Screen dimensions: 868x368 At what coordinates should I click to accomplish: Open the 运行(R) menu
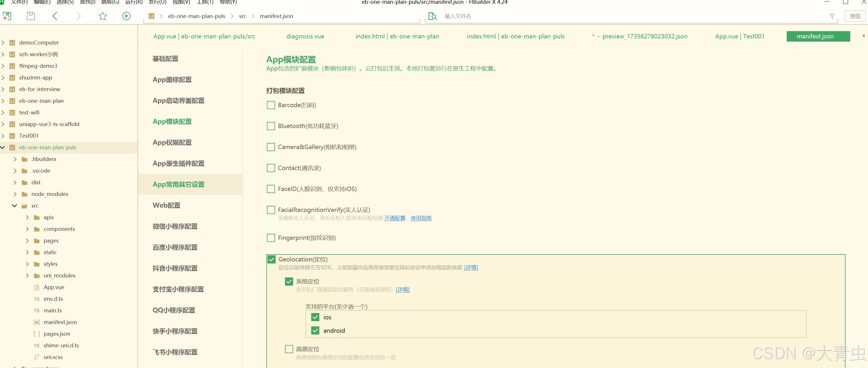point(133,2)
